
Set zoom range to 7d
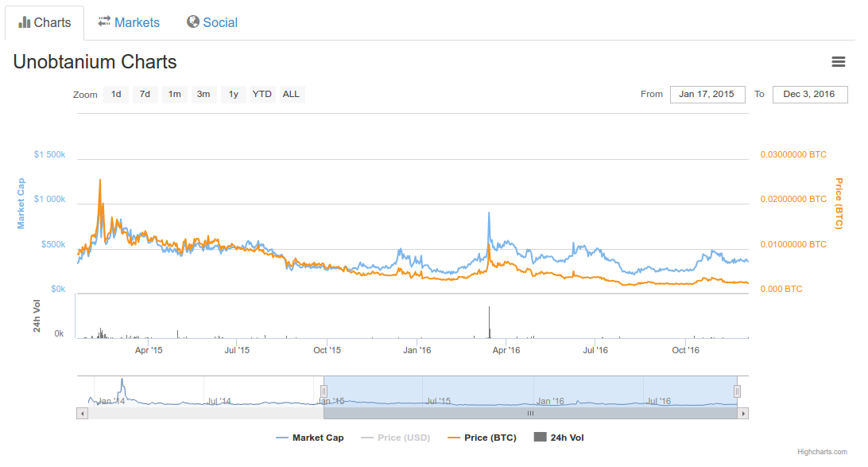click(x=145, y=94)
